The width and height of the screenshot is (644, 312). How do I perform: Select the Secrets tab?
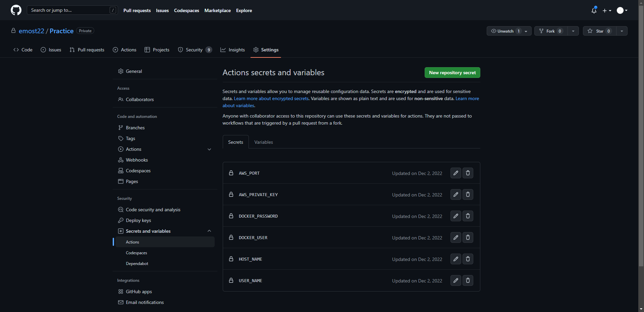[235, 142]
